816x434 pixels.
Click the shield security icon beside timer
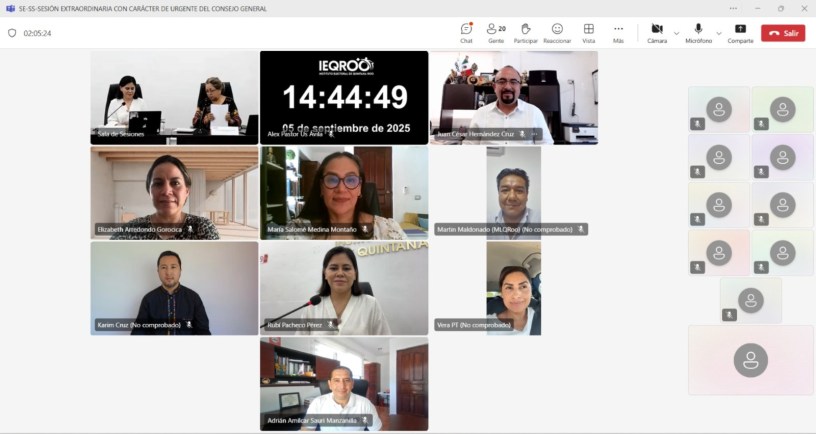(12, 33)
